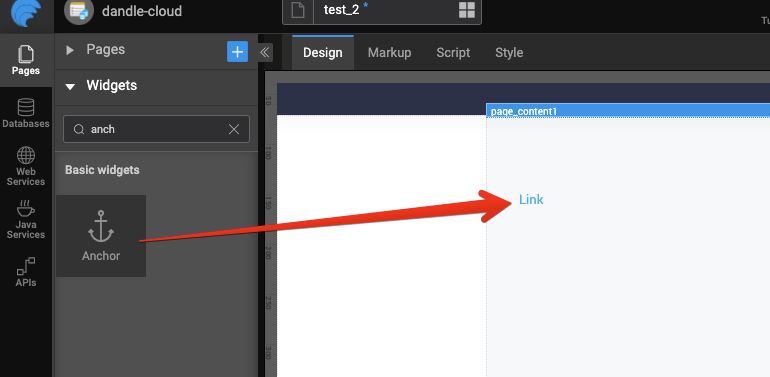Screen dimensions: 770x377
Task: Click the page file icon beside test_2
Action: click(x=298, y=11)
